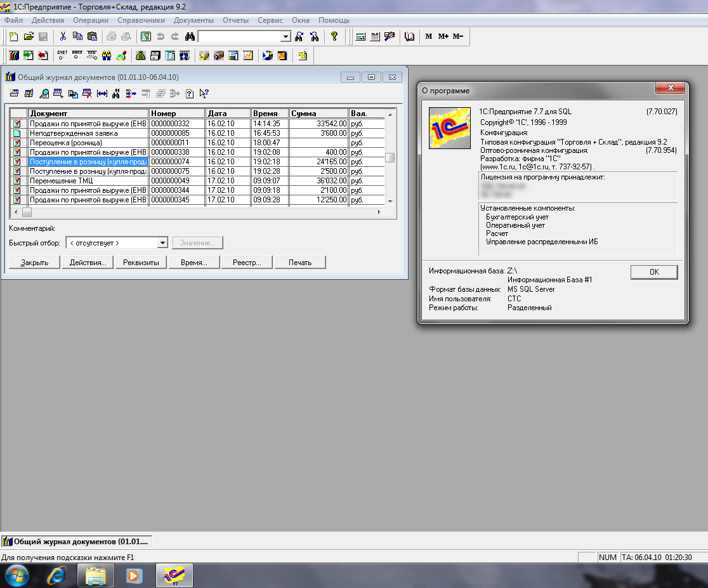
Task: Click the magnifier View document icon in journal
Action: 44,93
